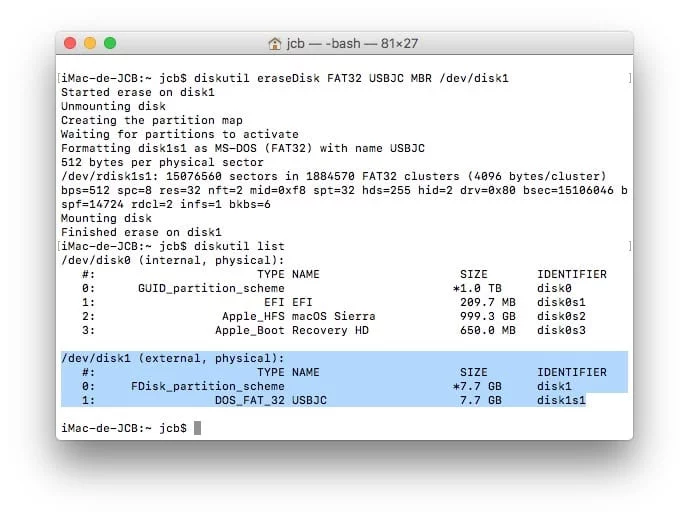Click identifier 'disk0s2'

click(x=561, y=316)
